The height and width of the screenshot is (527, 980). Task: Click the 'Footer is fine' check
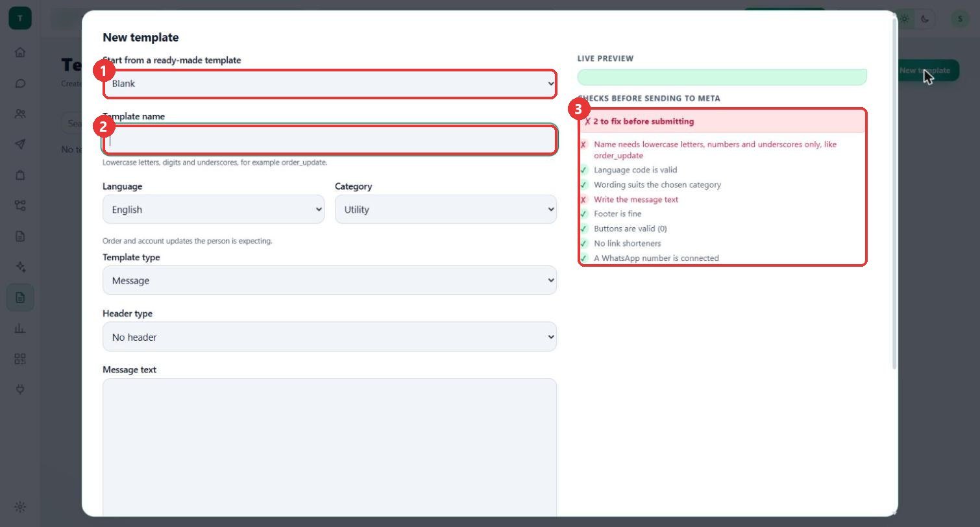618,214
